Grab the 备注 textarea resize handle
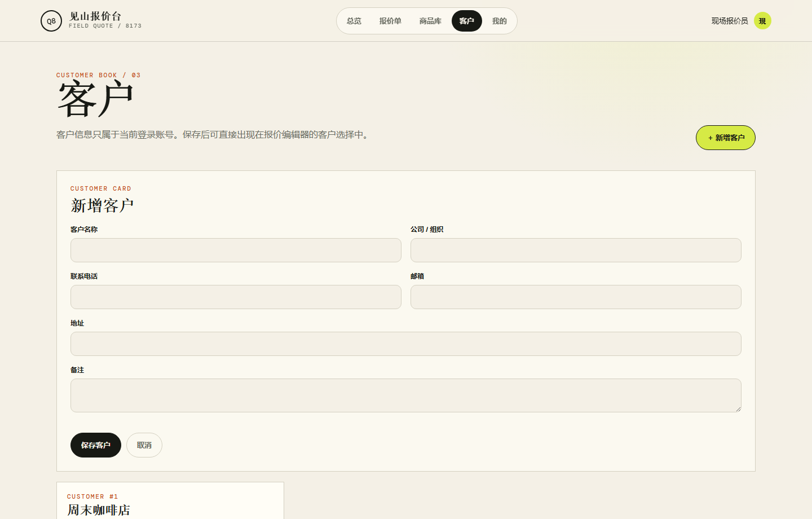The height and width of the screenshot is (519, 812). (738, 408)
